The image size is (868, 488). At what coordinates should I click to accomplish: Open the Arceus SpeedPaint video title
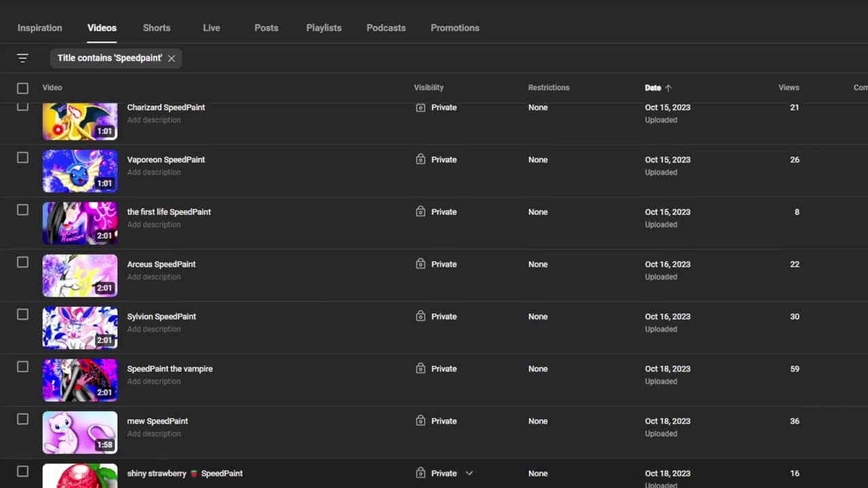coord(161,264)
